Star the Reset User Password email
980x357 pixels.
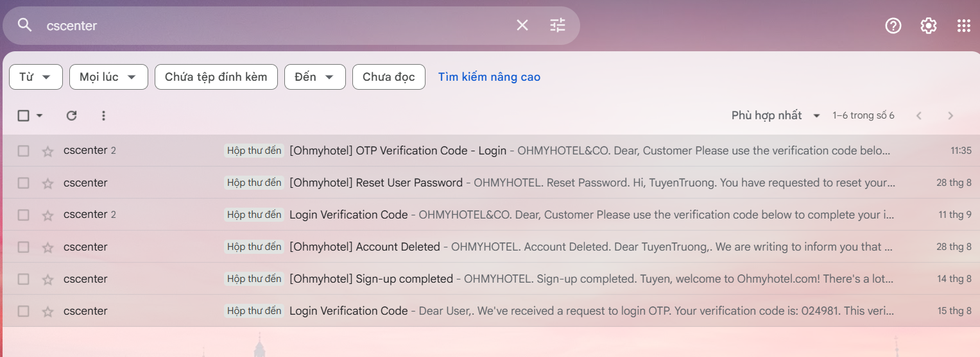47,183
